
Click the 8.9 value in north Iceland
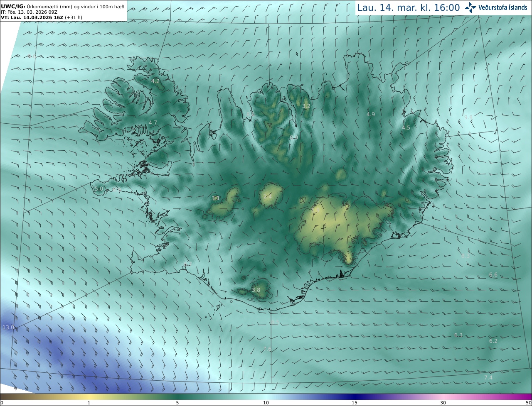294,137
